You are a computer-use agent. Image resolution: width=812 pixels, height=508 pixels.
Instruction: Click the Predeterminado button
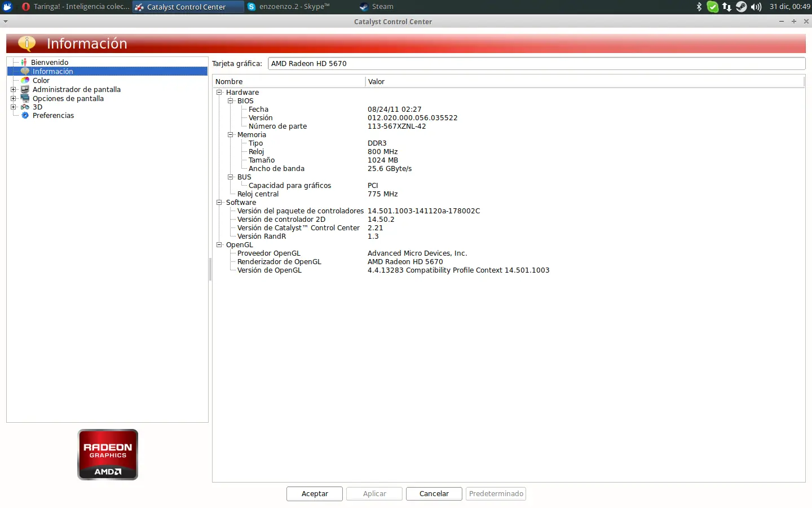[x=496, y=494]
